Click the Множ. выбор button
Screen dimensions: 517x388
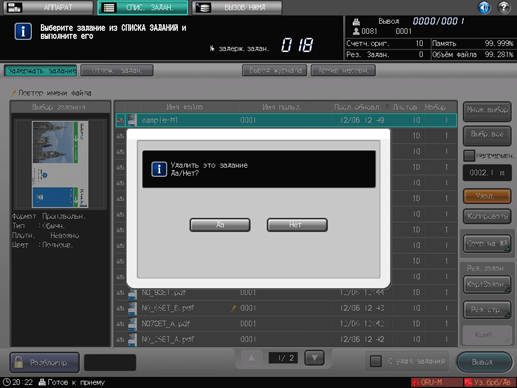click(487, 111)
